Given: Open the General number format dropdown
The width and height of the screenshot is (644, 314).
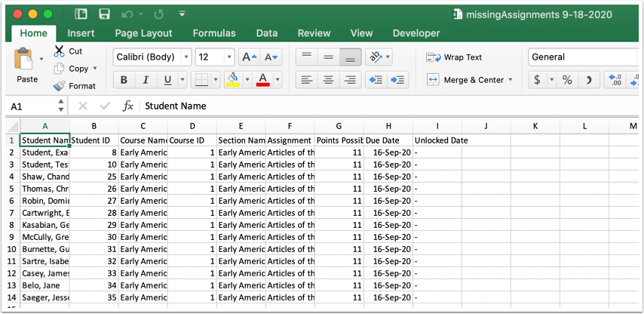Looking at the screenshot, I should (x=583, y=57).
